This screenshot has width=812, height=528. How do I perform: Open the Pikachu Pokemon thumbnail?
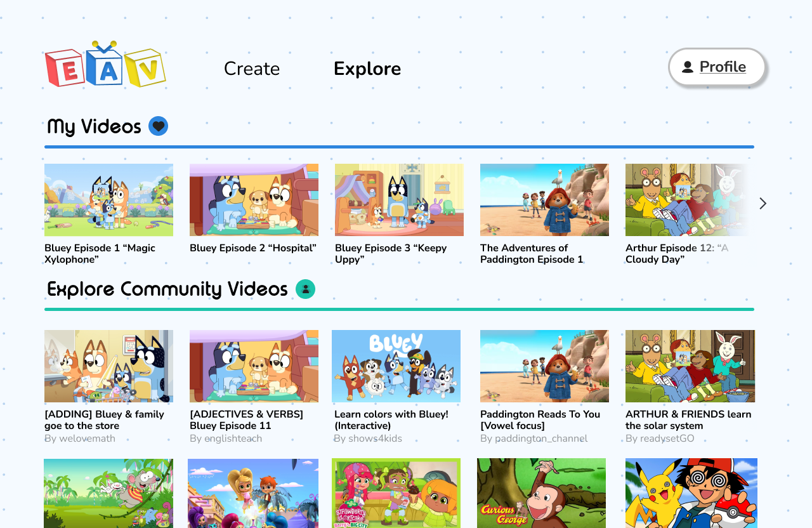pos(691,493)
